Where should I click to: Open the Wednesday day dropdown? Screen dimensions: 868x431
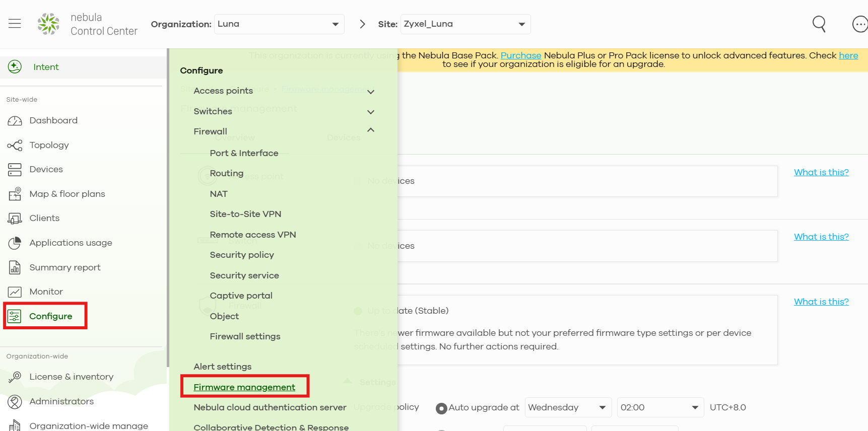point(568,407)
